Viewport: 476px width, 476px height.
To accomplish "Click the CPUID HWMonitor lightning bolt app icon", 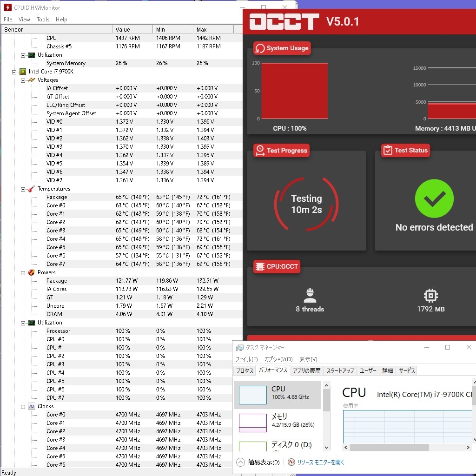I will coord(7,7).
